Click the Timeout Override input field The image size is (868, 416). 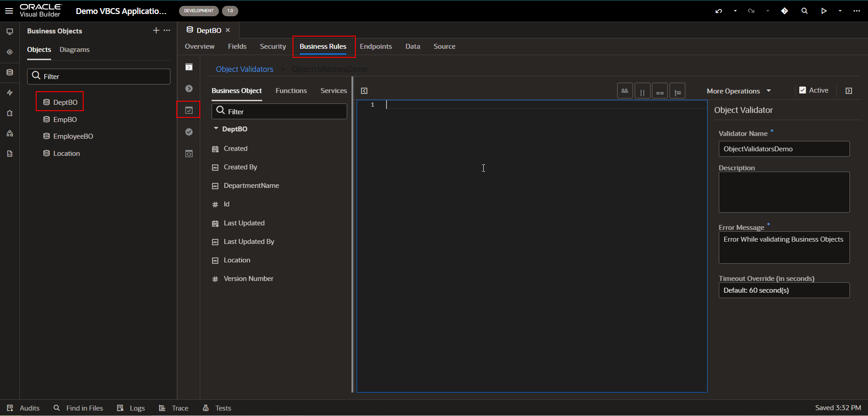tap(784, 290)
